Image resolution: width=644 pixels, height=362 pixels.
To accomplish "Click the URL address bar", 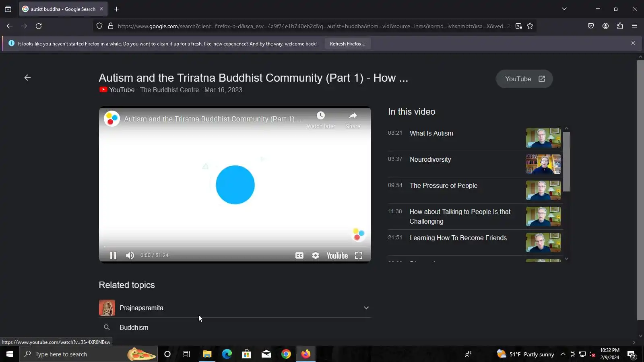I will click(x=314, y=26).
